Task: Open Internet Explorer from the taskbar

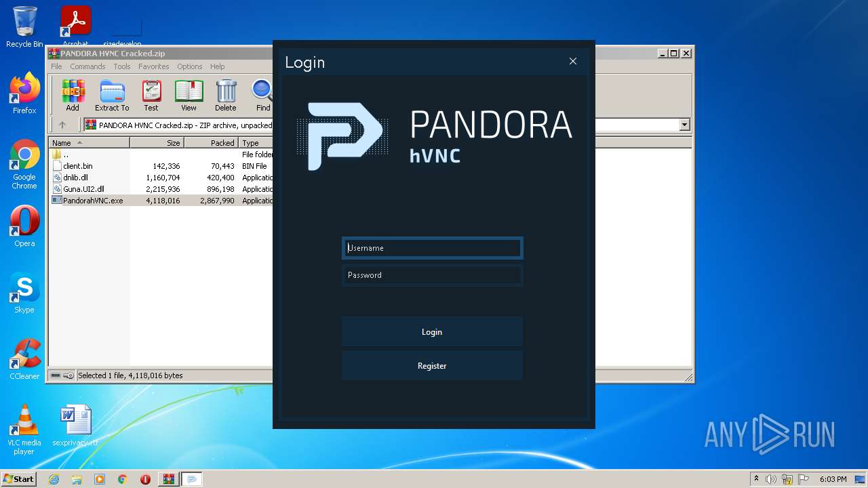Action: pyautogui.click(x=54, y=479)
